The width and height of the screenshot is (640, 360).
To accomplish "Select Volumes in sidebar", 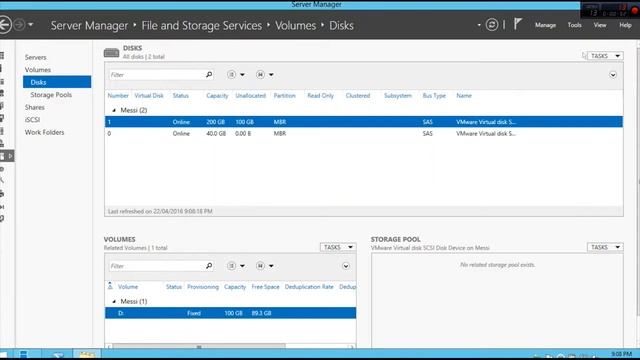I will [38, 70].
